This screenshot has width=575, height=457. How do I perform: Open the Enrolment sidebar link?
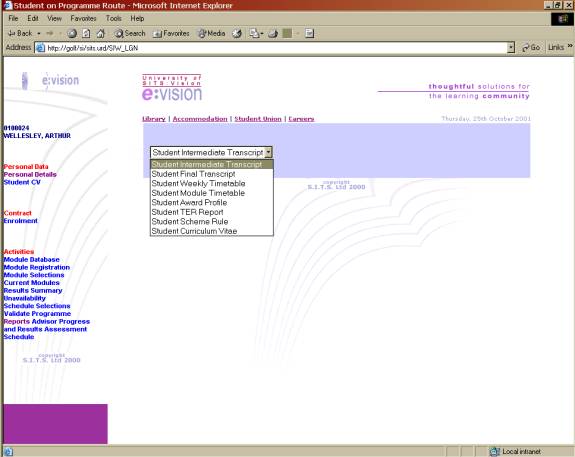pos(21,220)
